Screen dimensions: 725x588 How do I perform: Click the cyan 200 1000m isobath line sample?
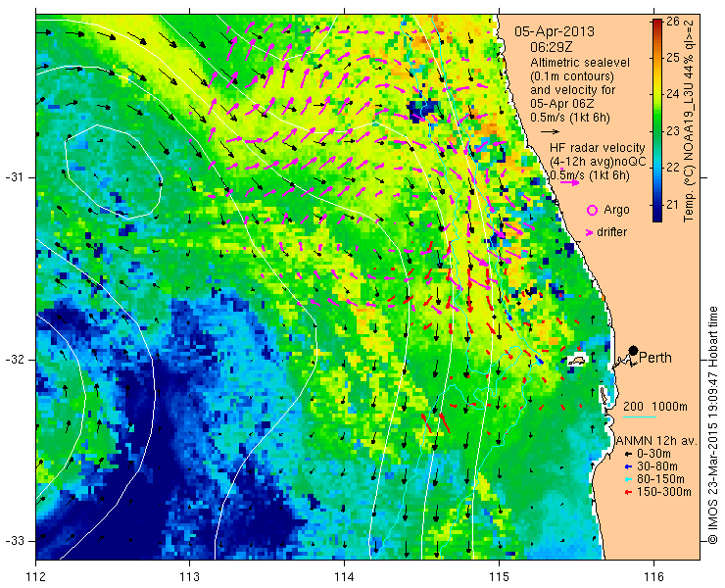[x=640, y=416]
